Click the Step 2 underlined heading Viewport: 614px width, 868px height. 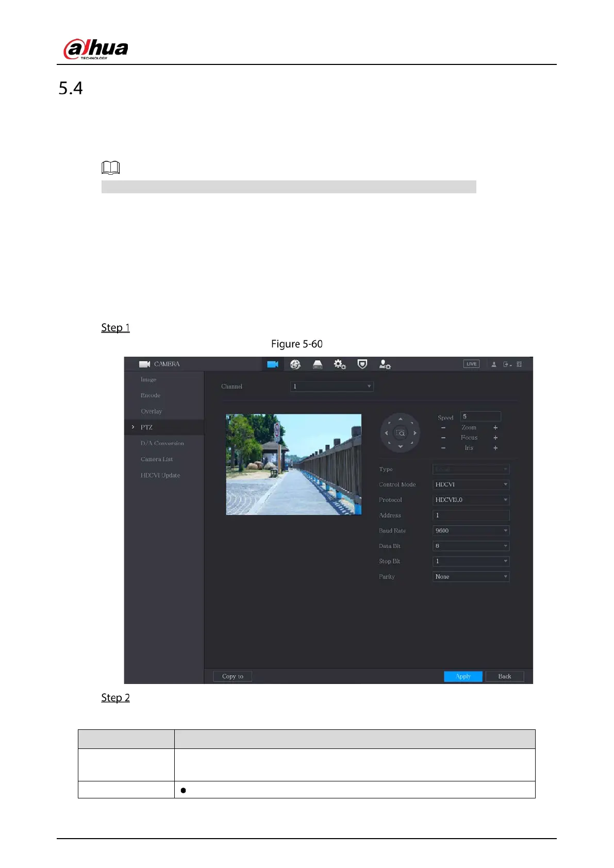(x=115, y=698)
